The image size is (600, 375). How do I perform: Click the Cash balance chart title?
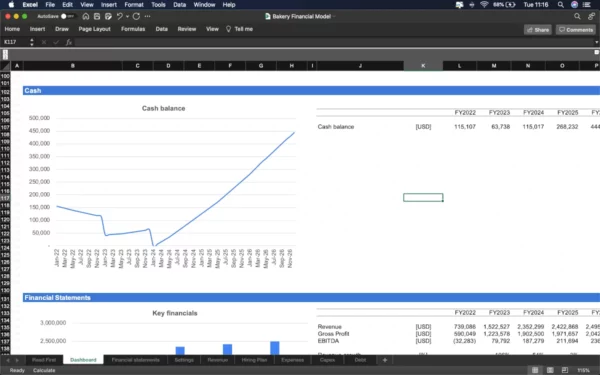click(163, 108)
